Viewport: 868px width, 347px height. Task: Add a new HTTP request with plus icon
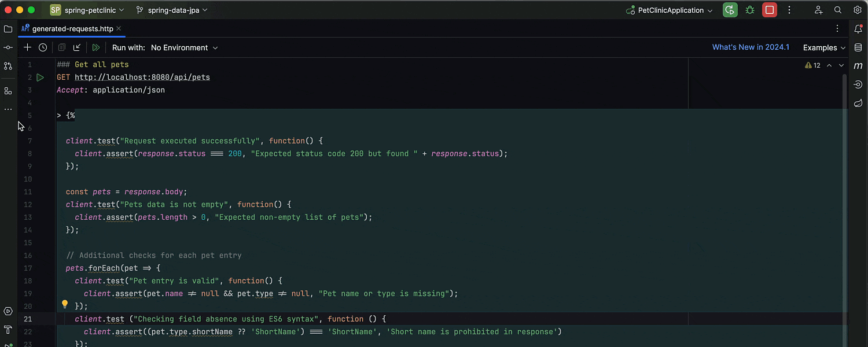(27, 47)
